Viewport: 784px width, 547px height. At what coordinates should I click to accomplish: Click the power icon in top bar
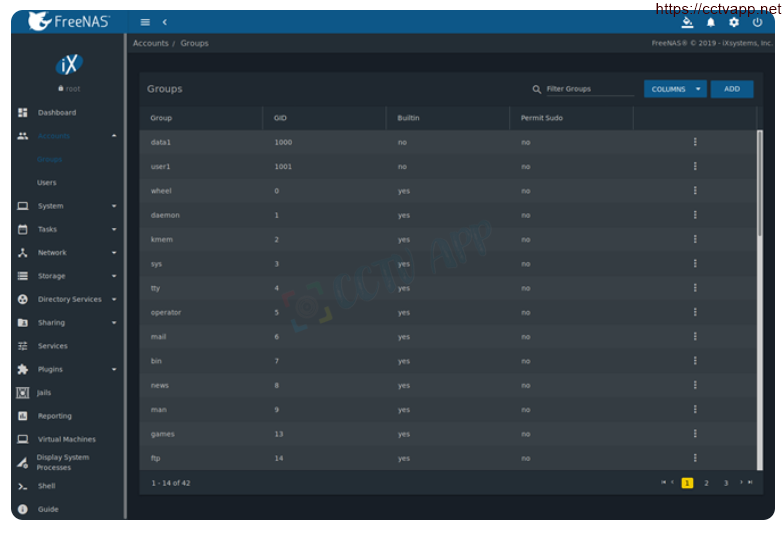[757, 22]
